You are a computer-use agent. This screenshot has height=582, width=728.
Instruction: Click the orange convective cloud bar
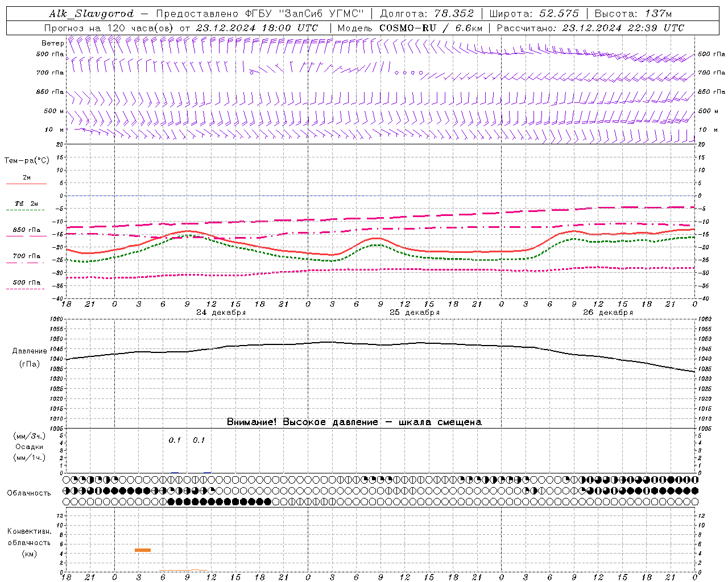(143, 550)
